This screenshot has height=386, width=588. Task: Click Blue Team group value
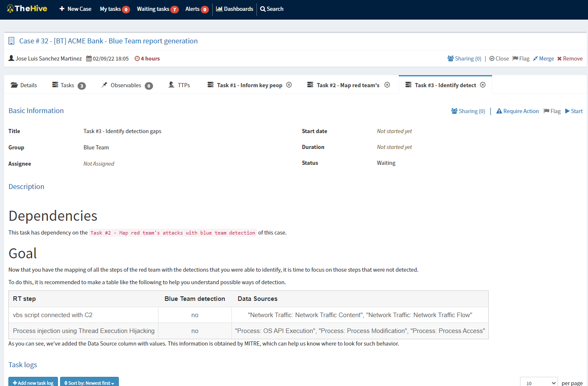coord(96,147)
